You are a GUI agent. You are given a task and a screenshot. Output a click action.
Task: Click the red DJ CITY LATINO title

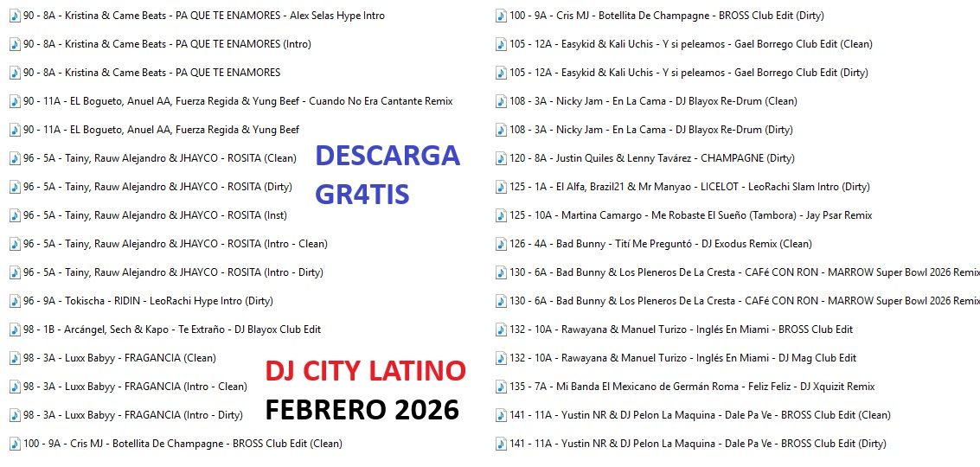pos(365,371)
